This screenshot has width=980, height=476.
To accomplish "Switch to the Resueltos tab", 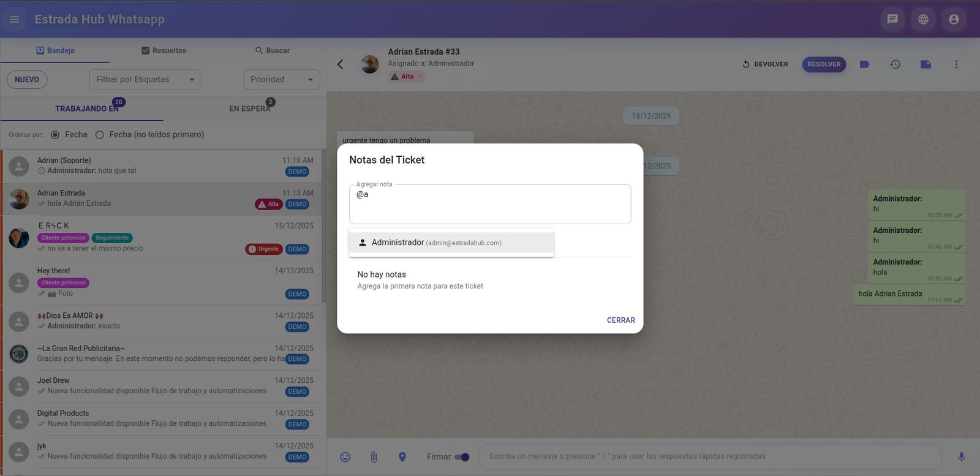I will coord(164,50).
